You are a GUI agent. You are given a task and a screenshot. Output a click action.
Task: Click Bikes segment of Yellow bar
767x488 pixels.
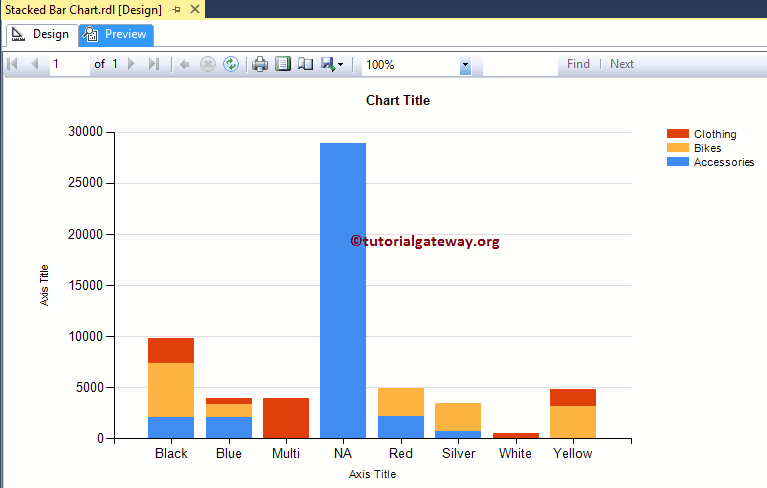coord(573,422)
